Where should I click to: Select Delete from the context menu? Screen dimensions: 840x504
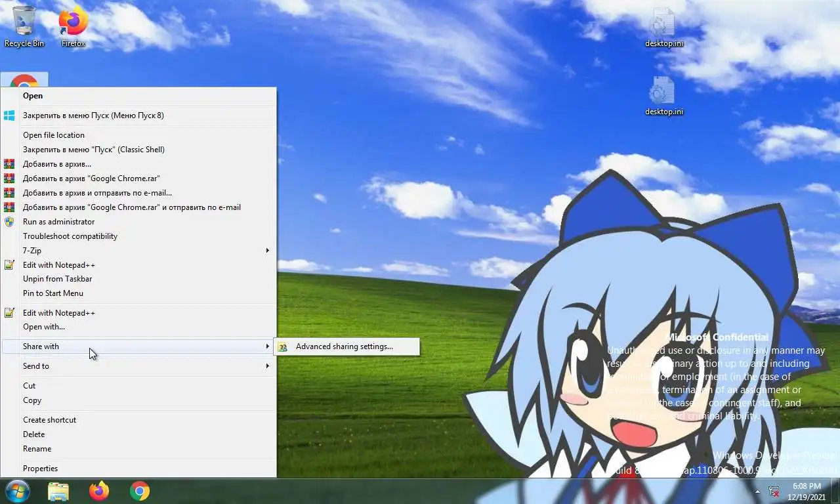pos(139,434)
